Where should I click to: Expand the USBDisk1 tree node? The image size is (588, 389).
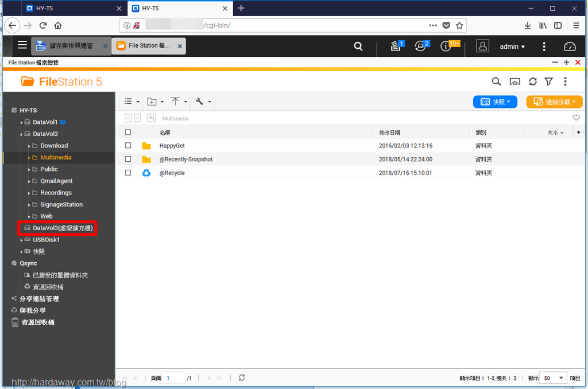[x=21, y=240]
